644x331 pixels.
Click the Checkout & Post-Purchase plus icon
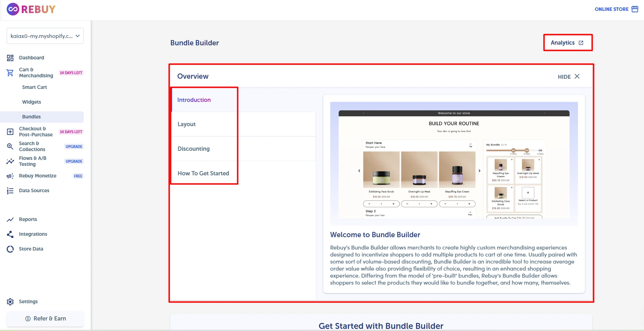[x=10, y=132]
